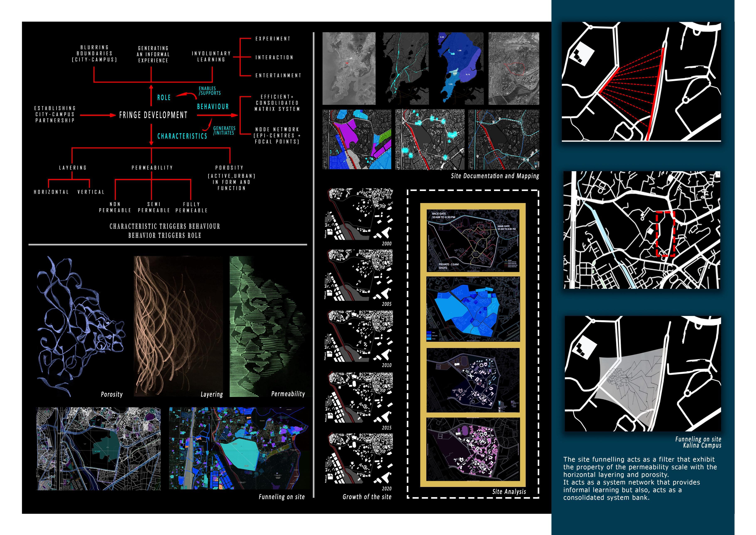Select the cyan ROLE label
The width and height of the screenshot is (756, 535).
164,98
